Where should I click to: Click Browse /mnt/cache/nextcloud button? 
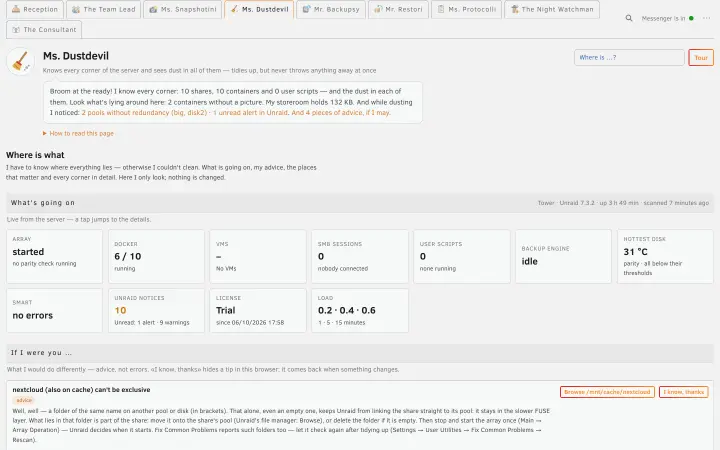click(607, 392)
